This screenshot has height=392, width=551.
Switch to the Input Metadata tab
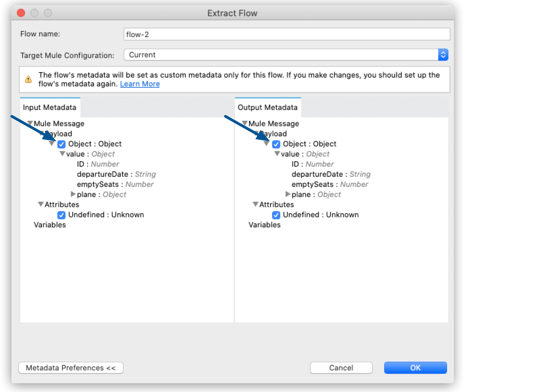49,107
